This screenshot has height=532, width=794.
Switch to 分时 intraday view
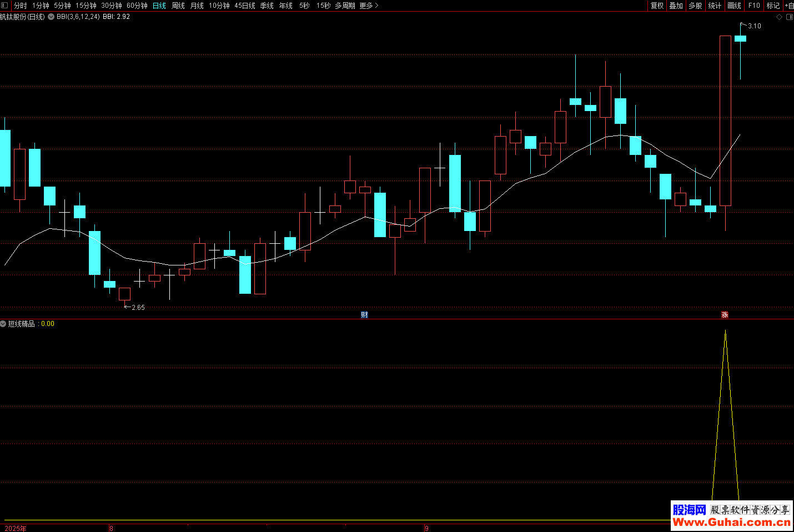pos(20,6)
